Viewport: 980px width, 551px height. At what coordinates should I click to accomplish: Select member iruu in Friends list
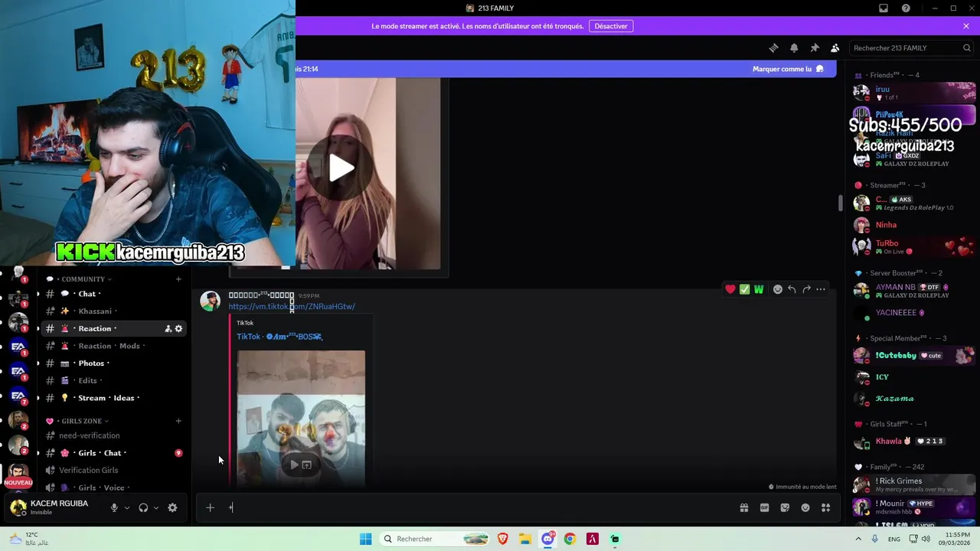[913, 93]
